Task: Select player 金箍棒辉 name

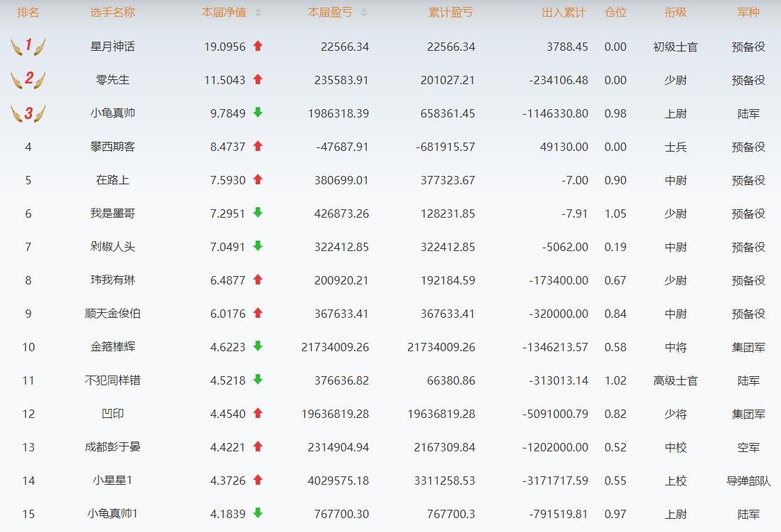Action: coord(113,347)
